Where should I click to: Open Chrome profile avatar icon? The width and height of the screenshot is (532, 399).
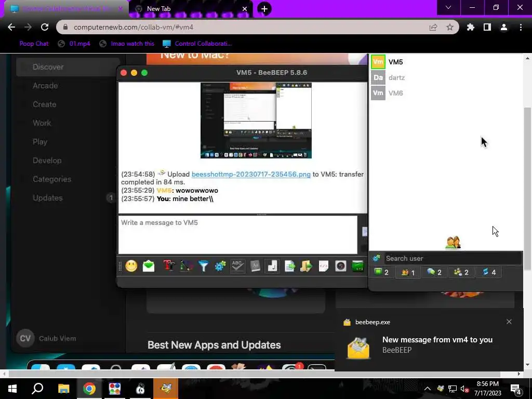pyautogui.click(x=504, y=27)
